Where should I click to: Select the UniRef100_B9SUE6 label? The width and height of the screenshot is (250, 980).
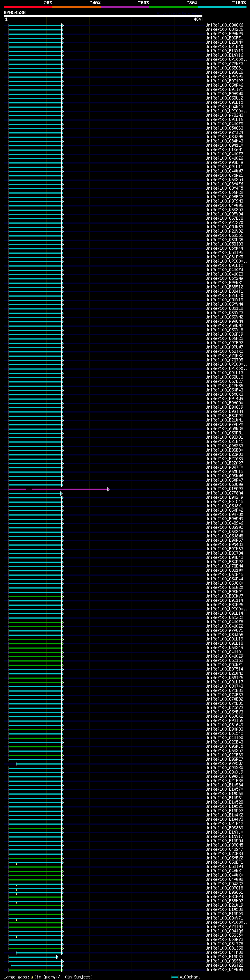pyautogui.click(x=224, y=73)
